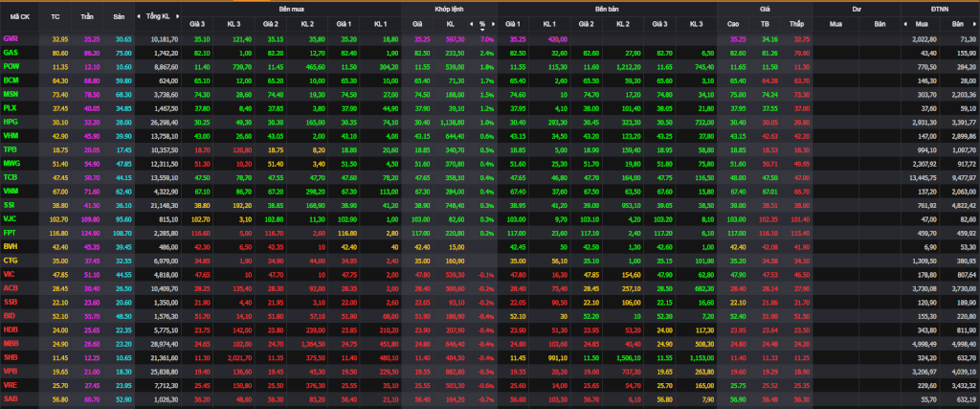Viewport: 980px width, 409px height.
Task: Click the Sàn floor price header
Action: pos(119,17)
